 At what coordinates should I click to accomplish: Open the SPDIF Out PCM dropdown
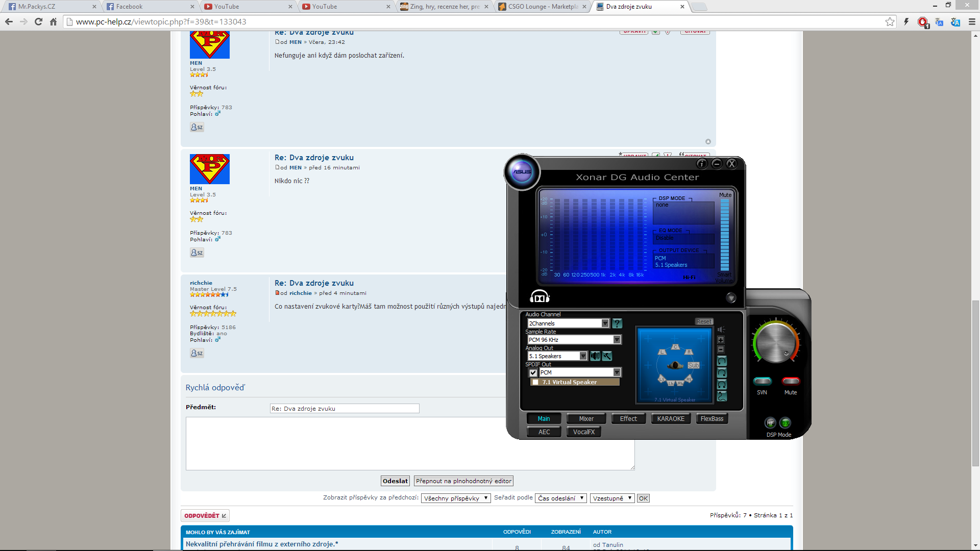(580, 372)
